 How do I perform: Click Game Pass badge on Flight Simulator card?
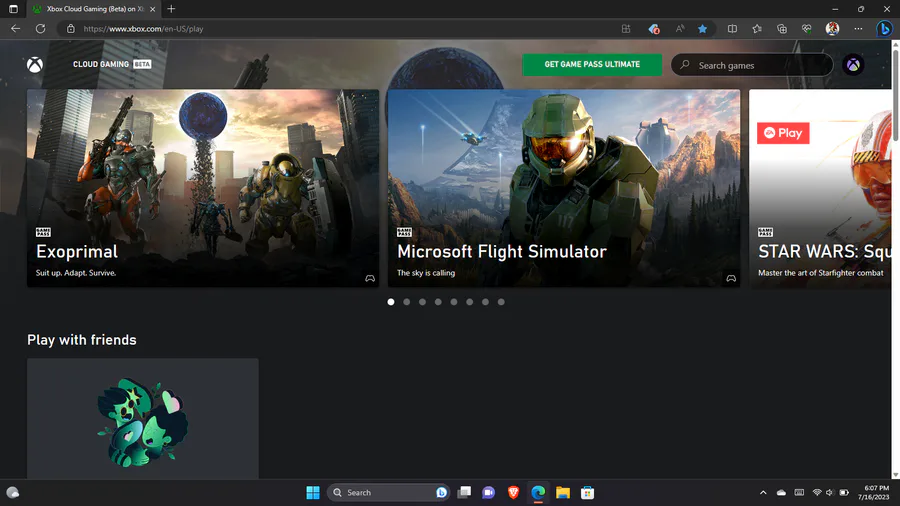click(x=404, y=232)
